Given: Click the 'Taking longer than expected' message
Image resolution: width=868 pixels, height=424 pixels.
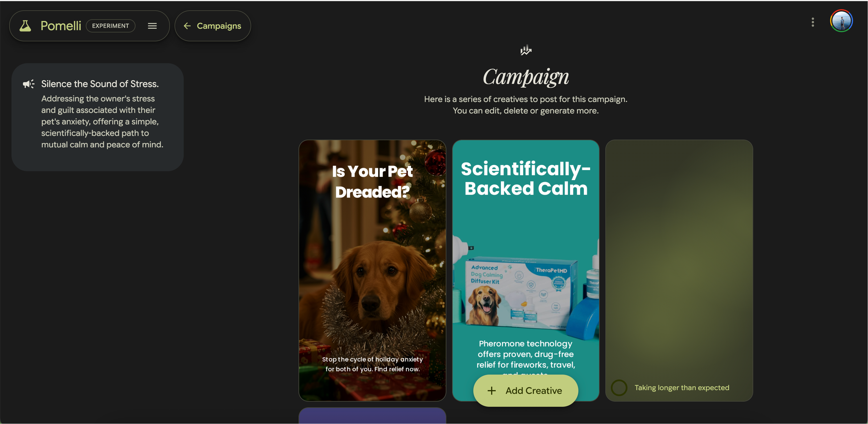Looking at the screenshot, I should click(x=682, y=388).
